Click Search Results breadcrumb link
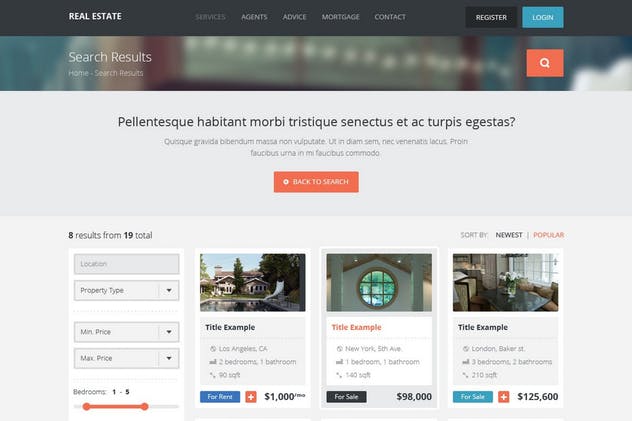 (x=119, y=73)
